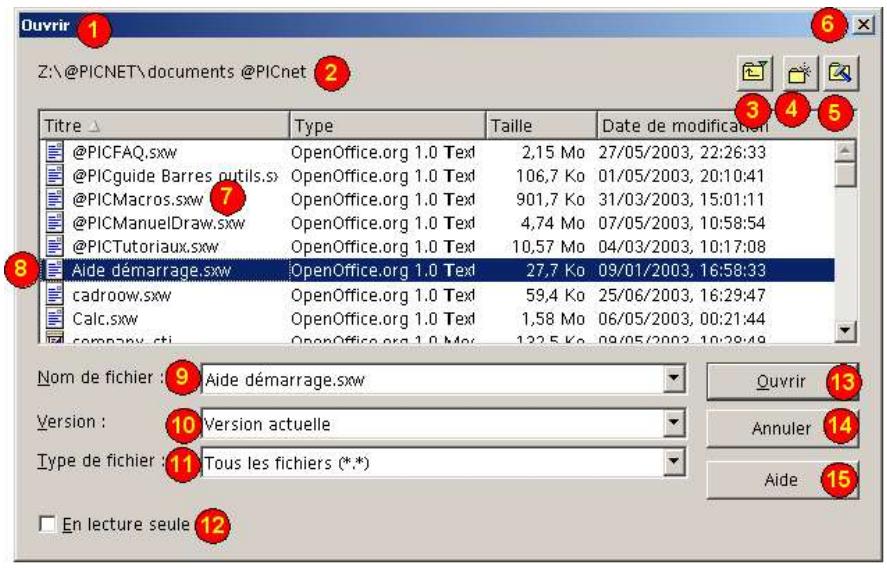
Task: Select file @PICFAQ.sxw
Action: click(124, 152)
